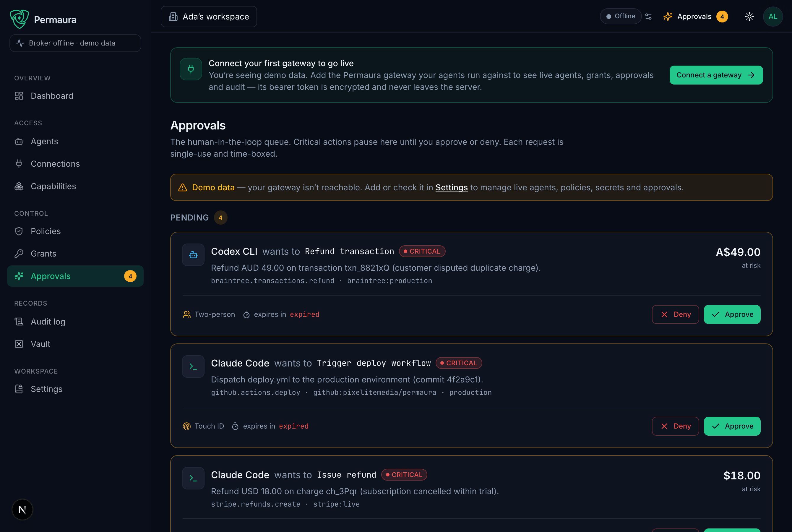Open Connections in the sidebar
Screen dimensions: 792x532
[75, 164]
